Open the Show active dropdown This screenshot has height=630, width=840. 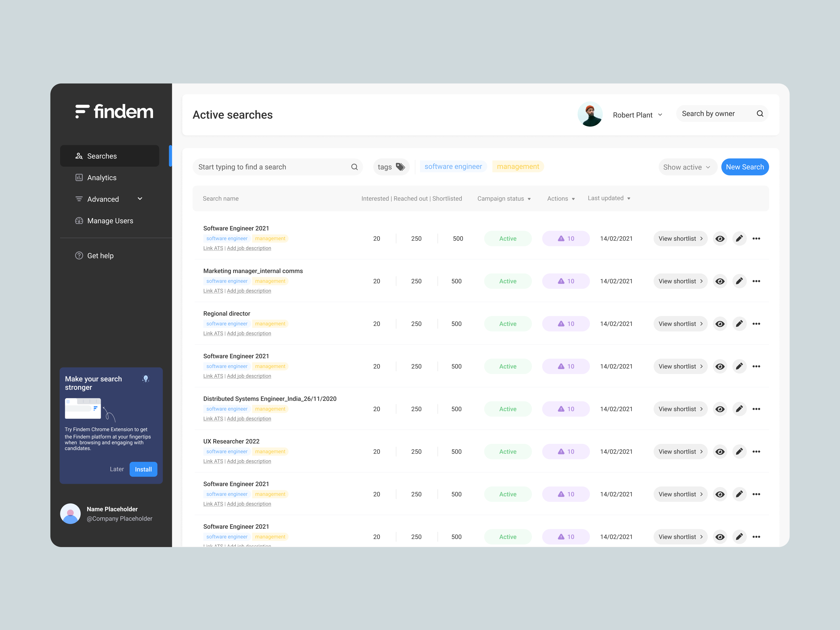[x=687, y=167]
